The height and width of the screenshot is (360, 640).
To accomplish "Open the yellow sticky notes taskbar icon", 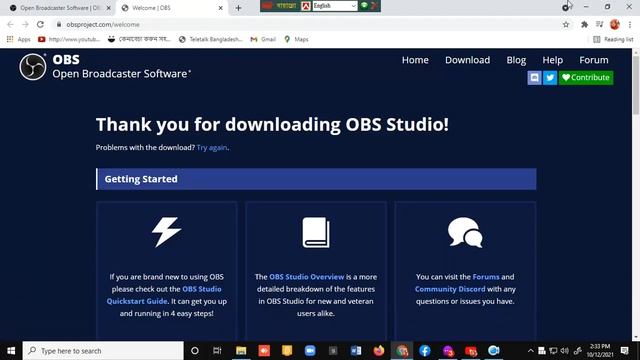I will (287, 351).
